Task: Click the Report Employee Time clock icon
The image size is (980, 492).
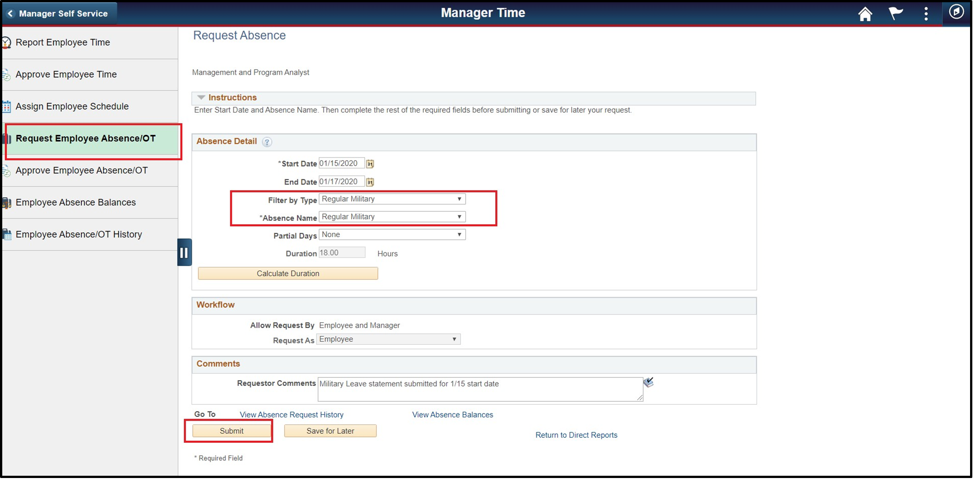Action: click(6, 42)
